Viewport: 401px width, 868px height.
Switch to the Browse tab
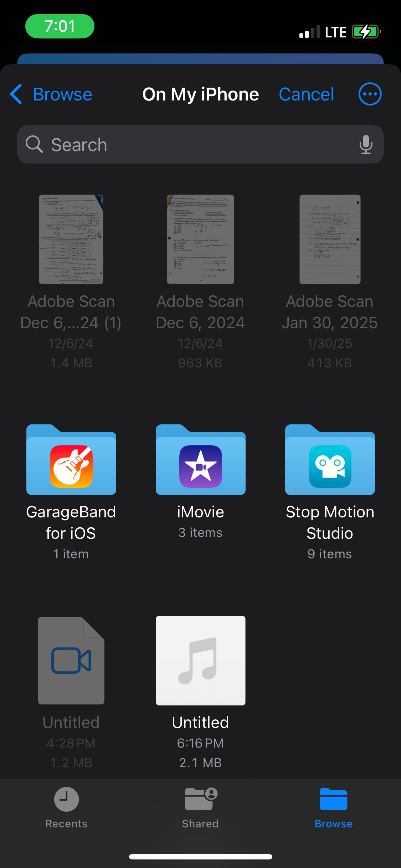pos(334,808)
